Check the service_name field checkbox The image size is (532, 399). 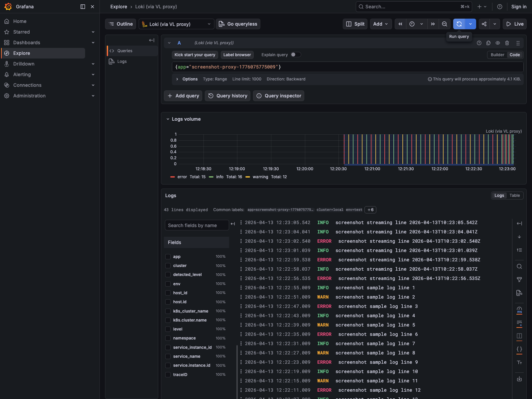click(168, 356)
